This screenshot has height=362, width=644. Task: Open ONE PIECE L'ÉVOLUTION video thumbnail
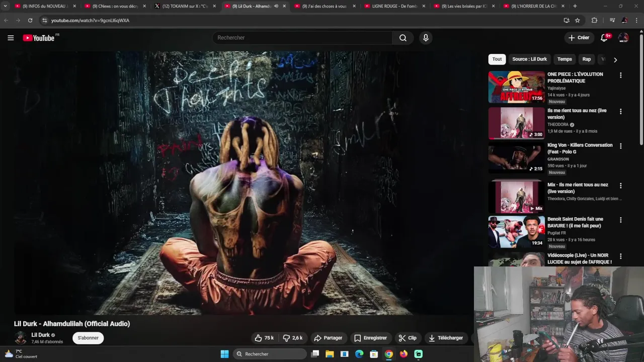click(516, 87)
